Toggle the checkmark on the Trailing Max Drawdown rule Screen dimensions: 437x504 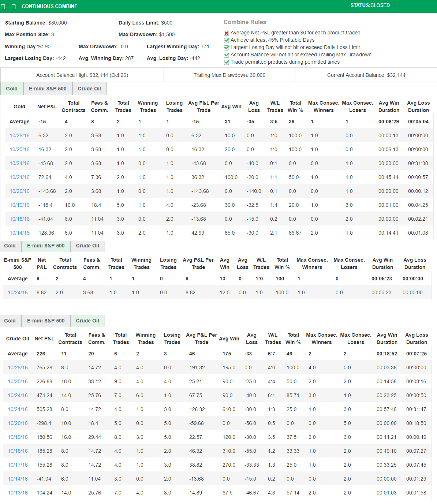pyautogui.click(x=226, y=55)
